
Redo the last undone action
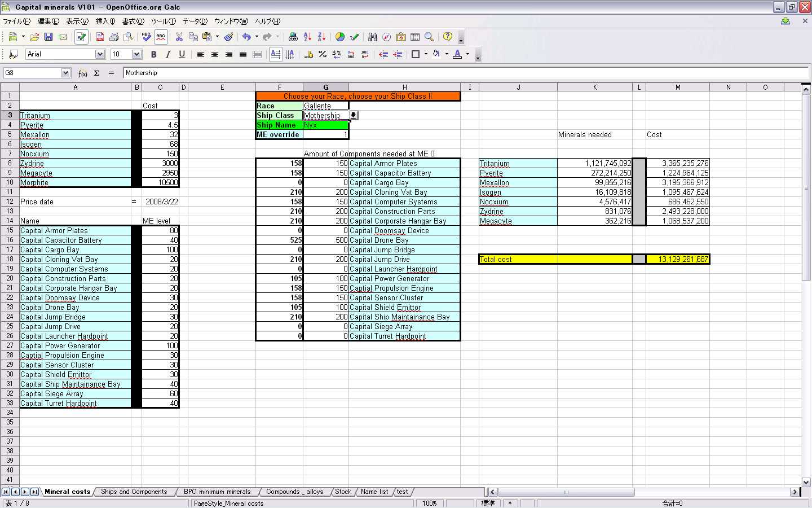pos(267,37)
